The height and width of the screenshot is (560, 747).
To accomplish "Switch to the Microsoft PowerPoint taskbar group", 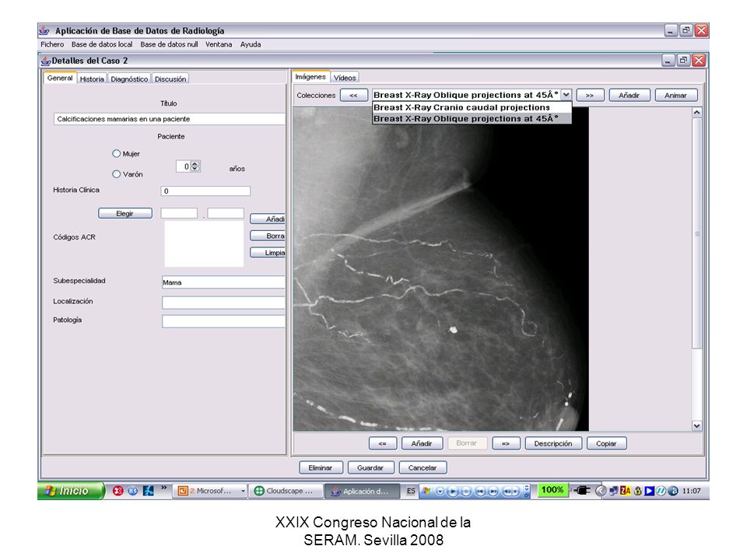I will (206, 491).
